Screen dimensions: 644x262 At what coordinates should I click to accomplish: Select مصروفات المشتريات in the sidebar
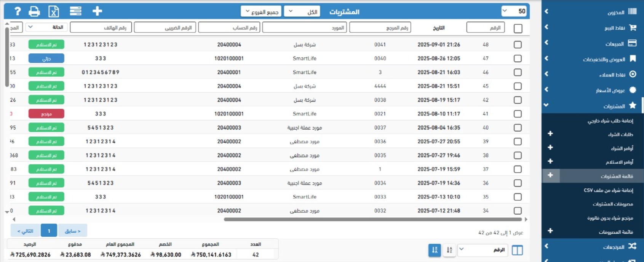(612, 204)
